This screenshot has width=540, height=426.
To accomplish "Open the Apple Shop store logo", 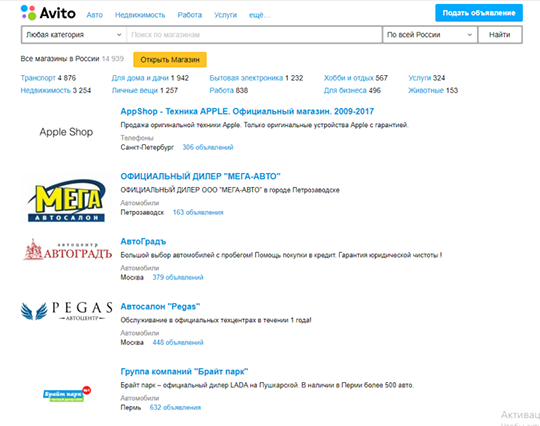I will coord(66,132).
